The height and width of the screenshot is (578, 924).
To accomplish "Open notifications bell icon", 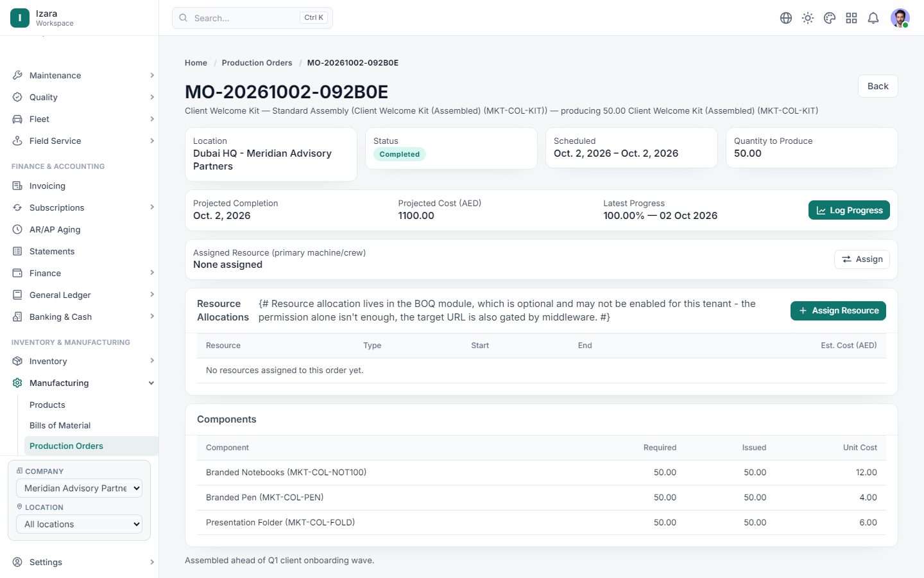I will [873, 18].
